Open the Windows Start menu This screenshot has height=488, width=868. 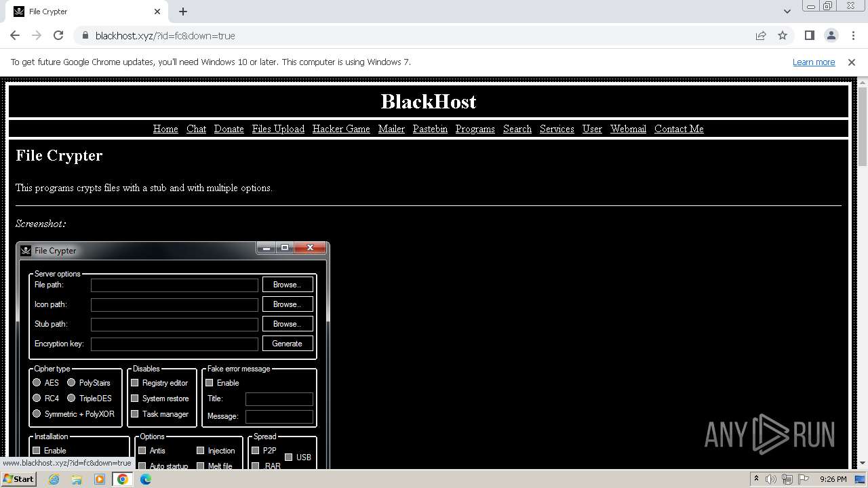coord(19,479)
